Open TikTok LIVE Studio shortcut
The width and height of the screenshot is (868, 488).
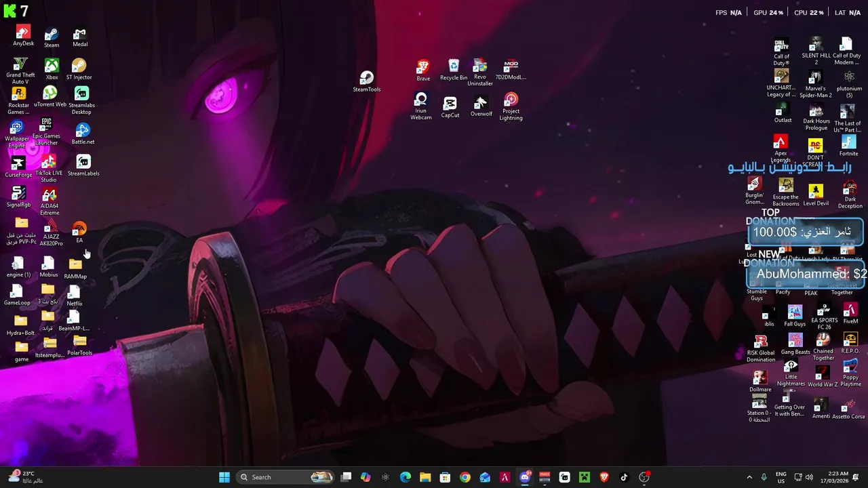coord(48,169)
